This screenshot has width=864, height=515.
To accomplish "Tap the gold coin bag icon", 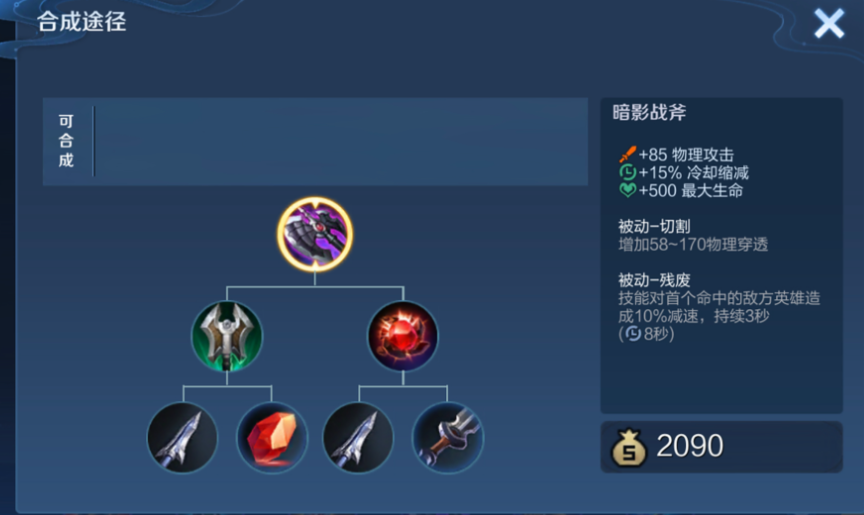I will (x=629, y=447).
